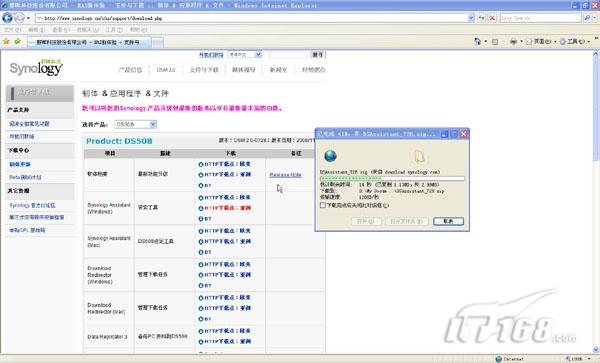Click the empty New Tab button
600x363 pixels.
click(x=157, y=42)
